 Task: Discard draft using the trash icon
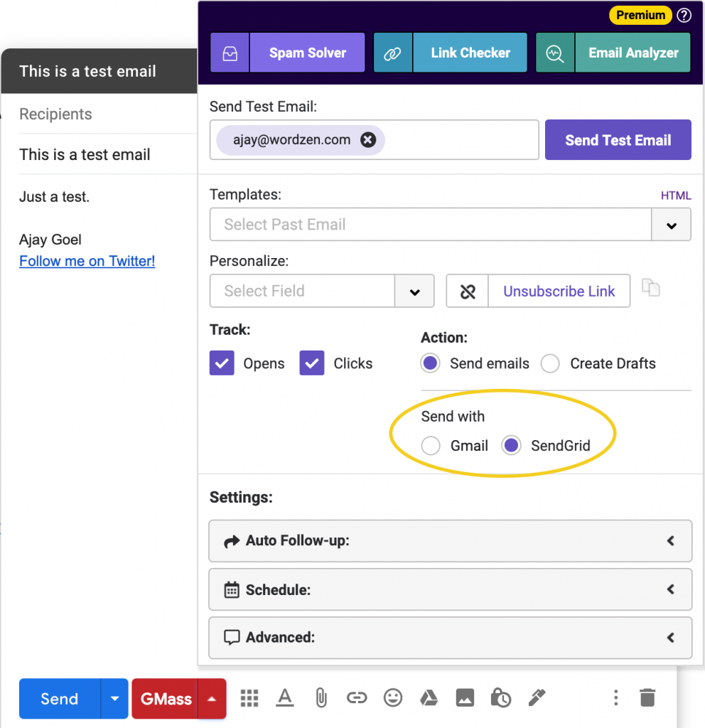647,698
